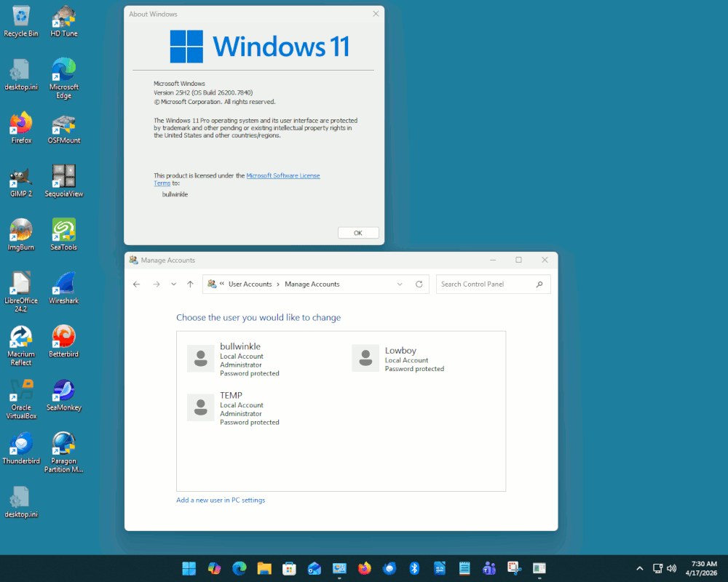728x582 pixels.
Task: Click the Thunderbird taskbar icon
Action: [x=389, y=568]
